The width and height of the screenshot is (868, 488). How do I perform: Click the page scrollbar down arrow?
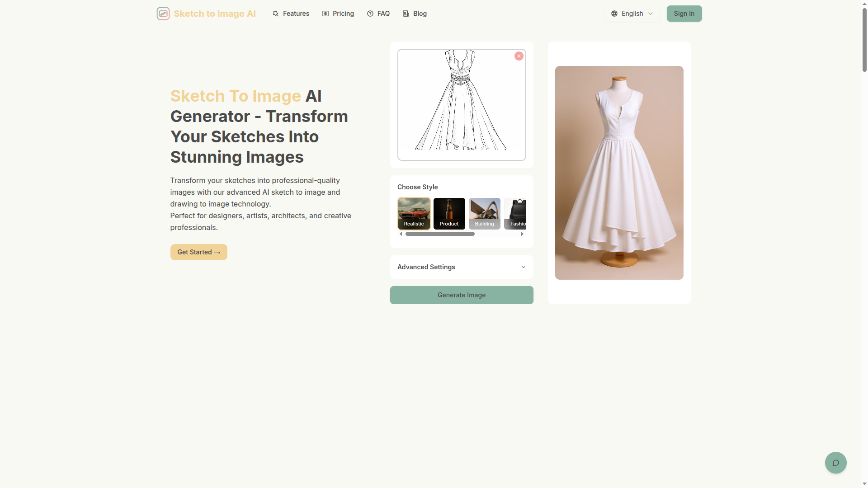pos(864,484)
